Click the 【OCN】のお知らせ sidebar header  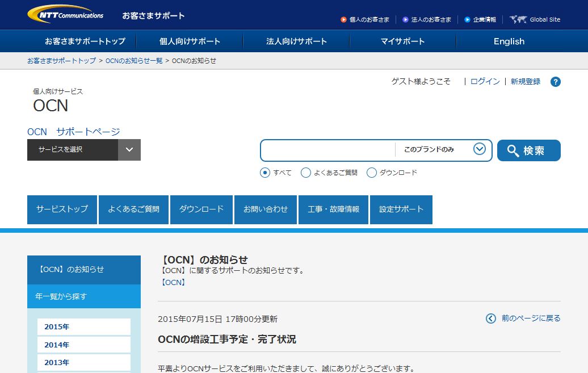(x=84, y=270)
